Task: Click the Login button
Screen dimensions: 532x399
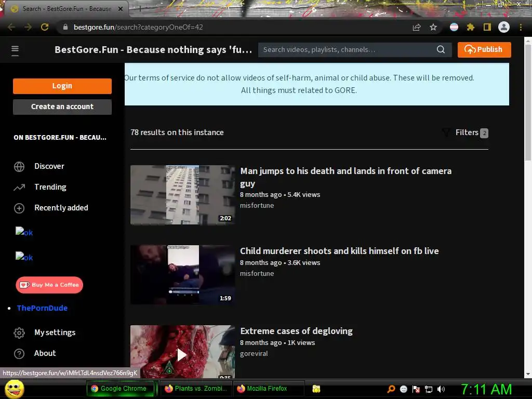Action: 62,86
